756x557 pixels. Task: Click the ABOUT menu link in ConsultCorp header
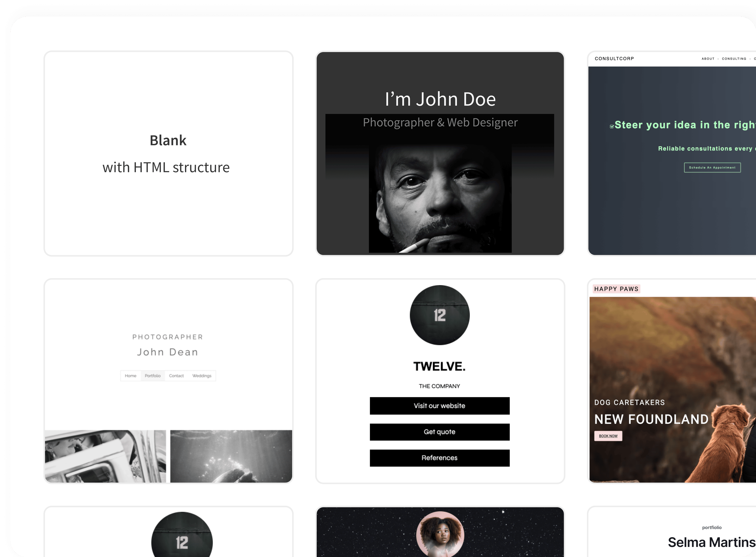point(708,59)
